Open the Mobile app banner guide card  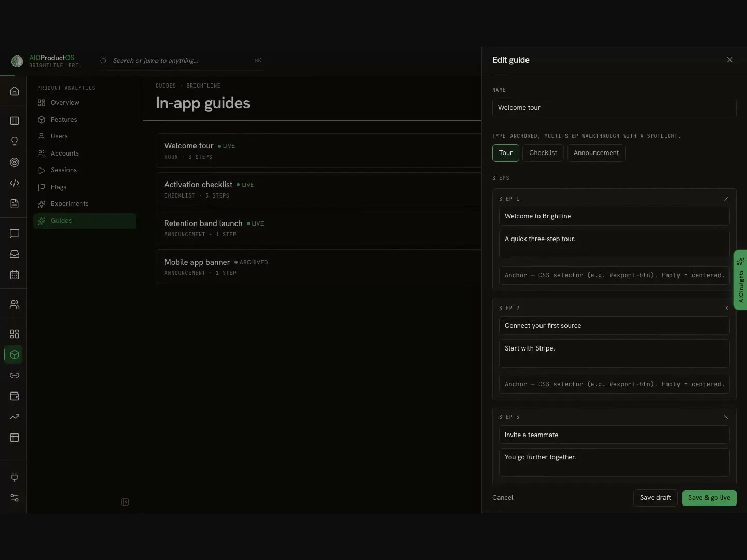pyautogui.click(x=319, y=267)
